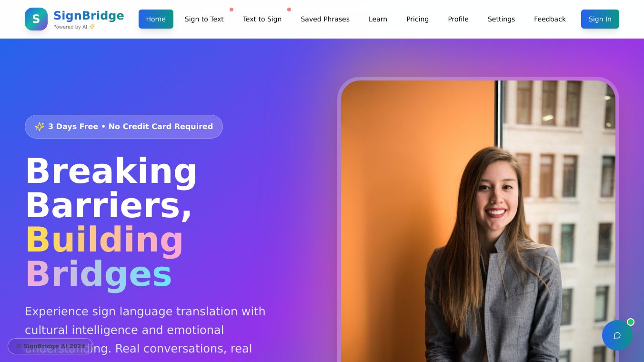Click the sparkle icon in free trial badge
Viewport: 644px width, 362px height.
coord(40,127)
